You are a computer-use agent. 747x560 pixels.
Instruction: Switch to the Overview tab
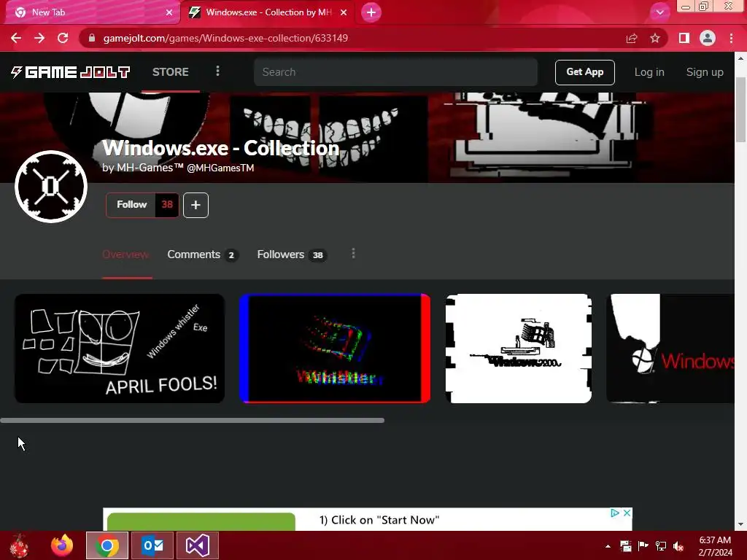(125, 254)
